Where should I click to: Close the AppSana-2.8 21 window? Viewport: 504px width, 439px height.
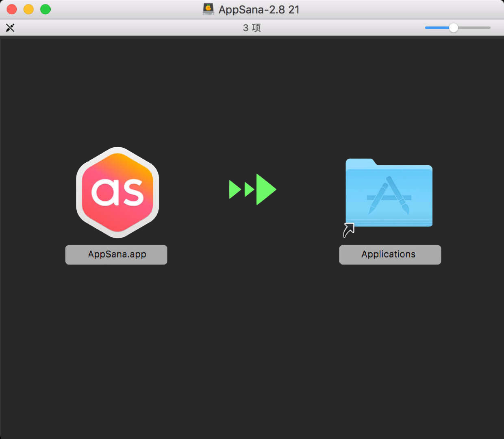12,9
